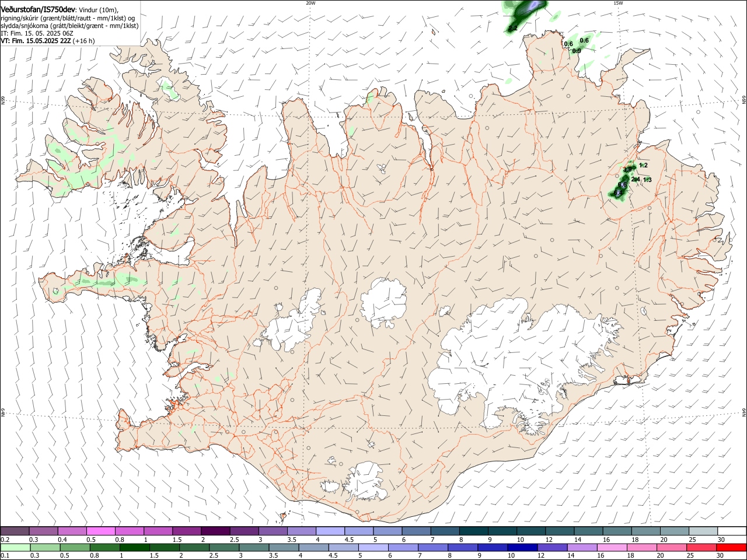Click the '0.2' label on the snow scale
The height and width of the screenshot is (560, 747).
[5, 540]
